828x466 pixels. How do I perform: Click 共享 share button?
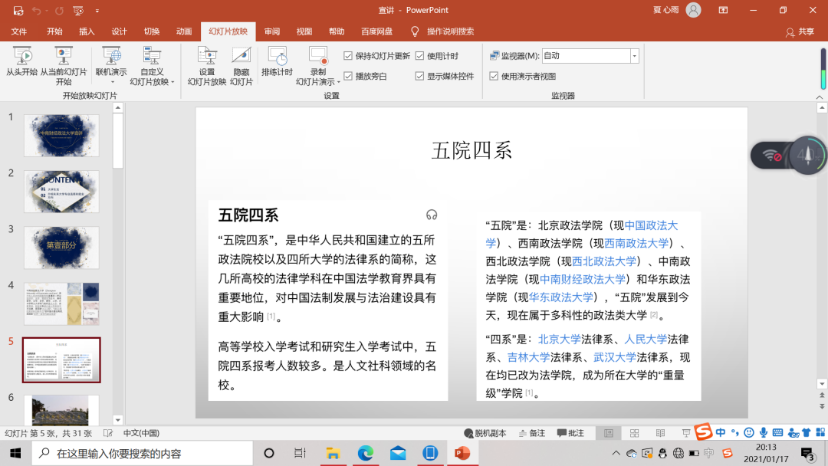[x=799, y=32]
